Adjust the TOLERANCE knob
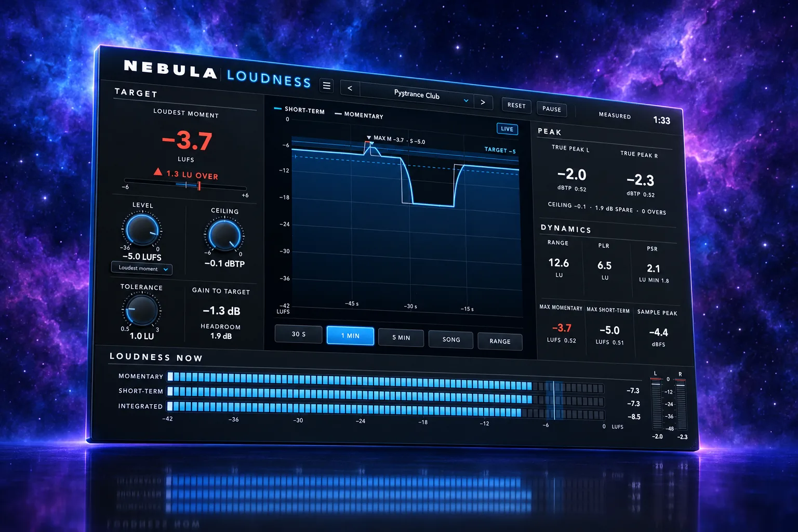798x532 pixels. click(x=141, y=310)
